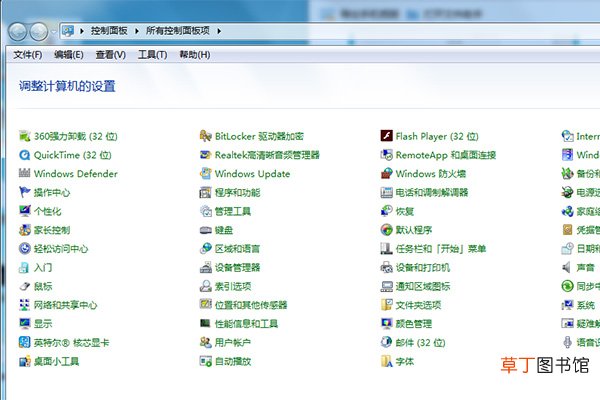Open the 键盘 icon
The height and width of the screenshot is (400, 600).
[205, 230]
